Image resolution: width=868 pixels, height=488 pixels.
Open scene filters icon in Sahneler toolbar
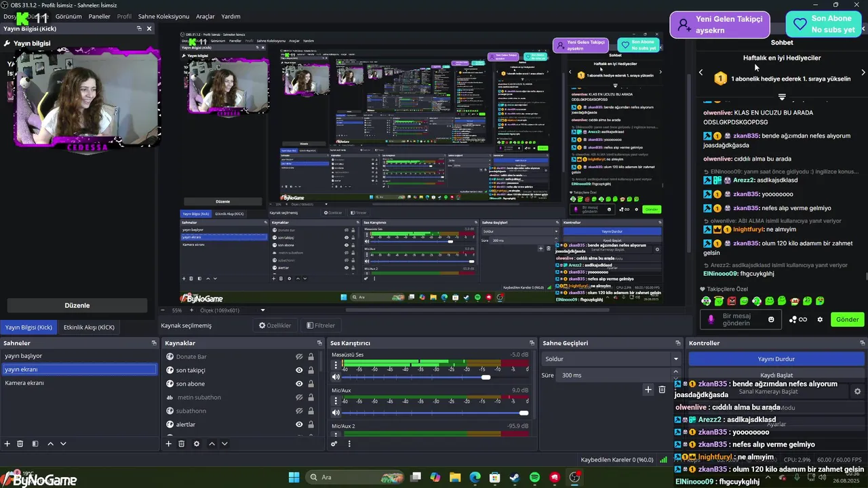pyautogui.click(x=35, y=444)
